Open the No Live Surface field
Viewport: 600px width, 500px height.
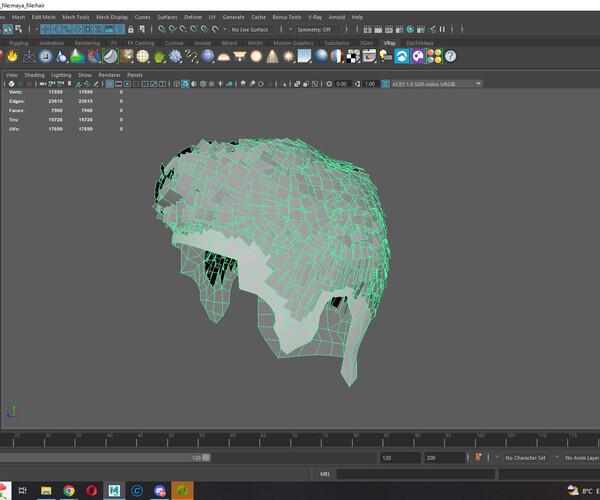pyautogui.click(x=252, y=29)
